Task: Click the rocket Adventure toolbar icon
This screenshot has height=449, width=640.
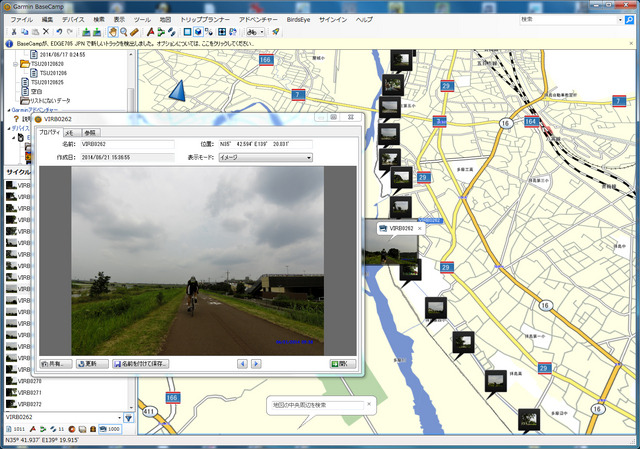Action: [276, 32]
